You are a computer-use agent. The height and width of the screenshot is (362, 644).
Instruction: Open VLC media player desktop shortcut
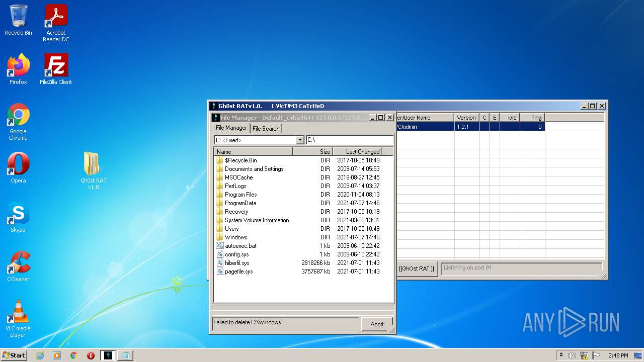[x=18, y=319]
